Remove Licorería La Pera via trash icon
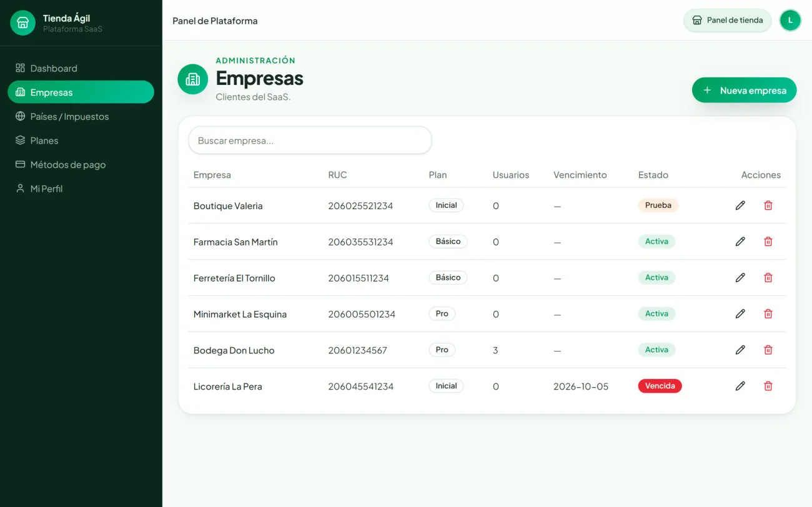Screen dimensions: 812x507 tap(768, 386)
